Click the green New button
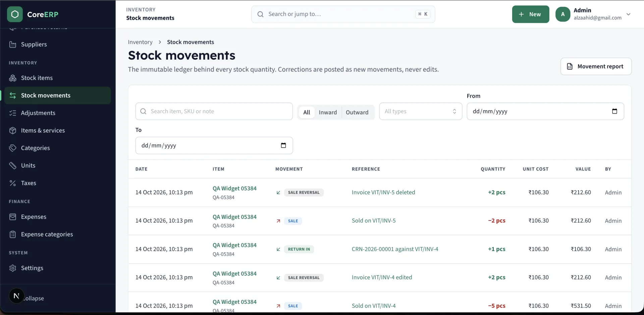 531,14
